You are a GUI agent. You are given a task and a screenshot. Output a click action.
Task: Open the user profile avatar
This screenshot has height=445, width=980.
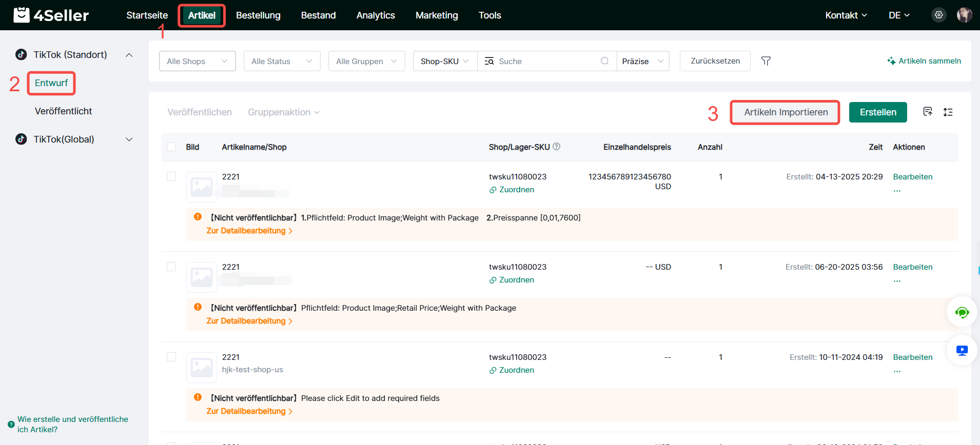pos(964,15)
